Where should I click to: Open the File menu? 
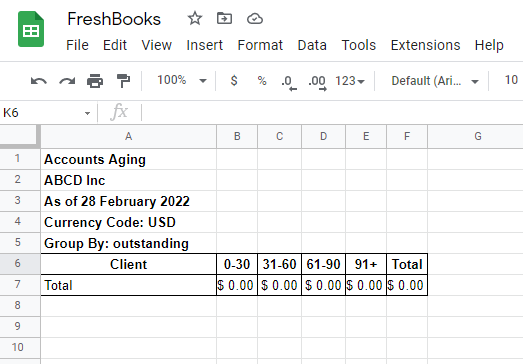tap(77, 45)
